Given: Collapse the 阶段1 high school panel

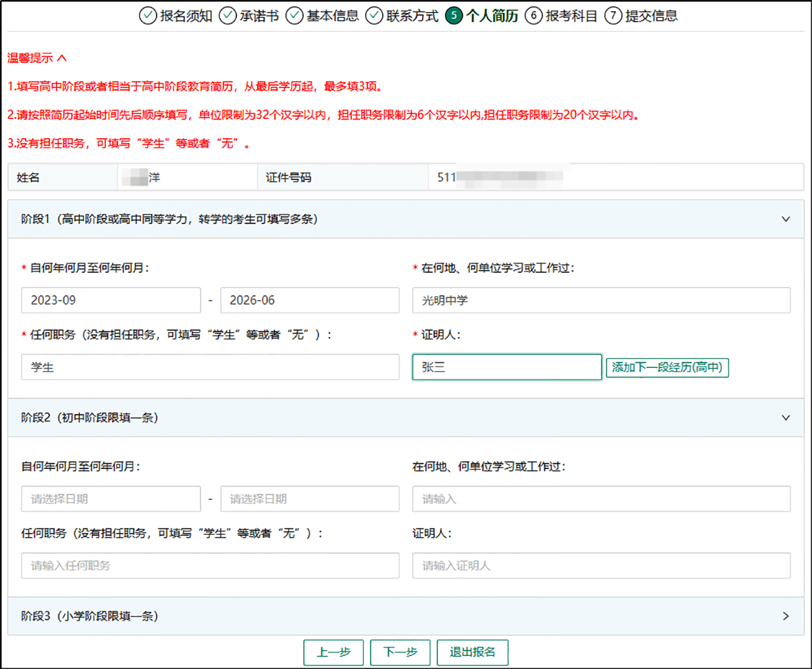Looking at the screenshot, I should (785, 219).
